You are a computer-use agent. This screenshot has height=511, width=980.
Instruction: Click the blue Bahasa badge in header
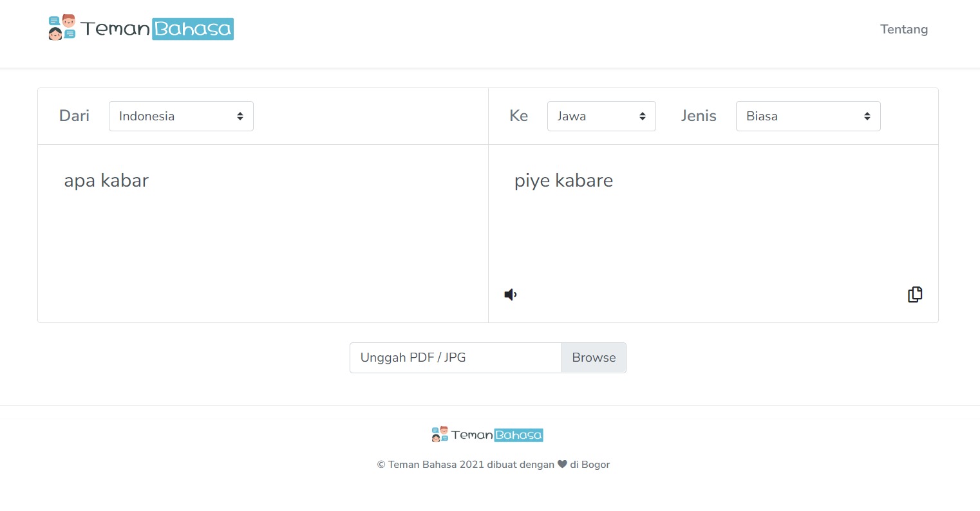pyautogui.click(x=193, y=29)
